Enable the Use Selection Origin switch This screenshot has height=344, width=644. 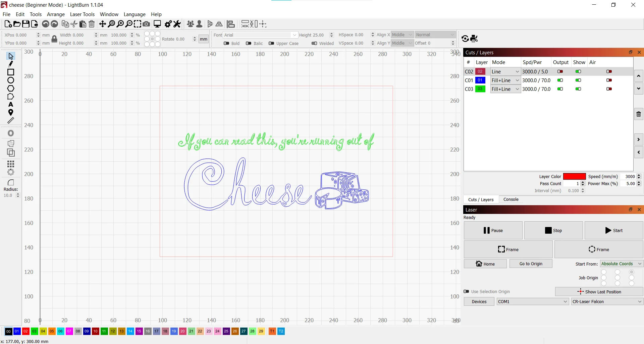466,292
